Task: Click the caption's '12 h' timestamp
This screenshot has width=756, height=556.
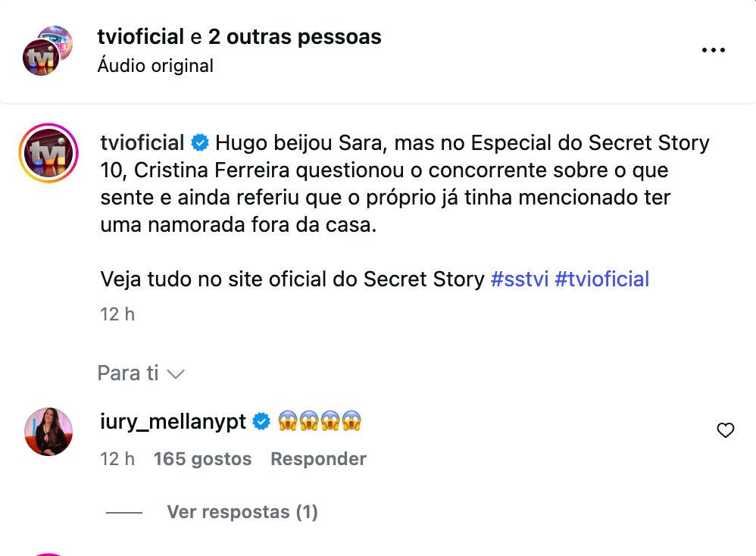Action: [x=117, y=314]
